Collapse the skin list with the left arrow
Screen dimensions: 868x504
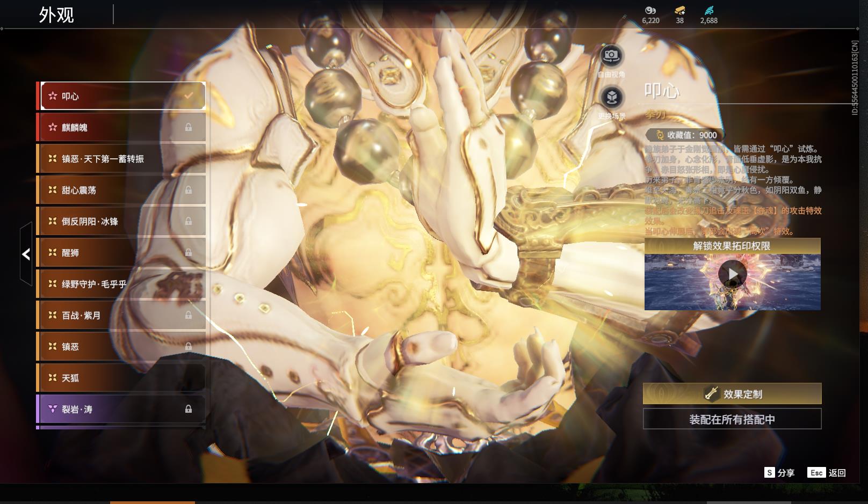(x=26, y=254)
